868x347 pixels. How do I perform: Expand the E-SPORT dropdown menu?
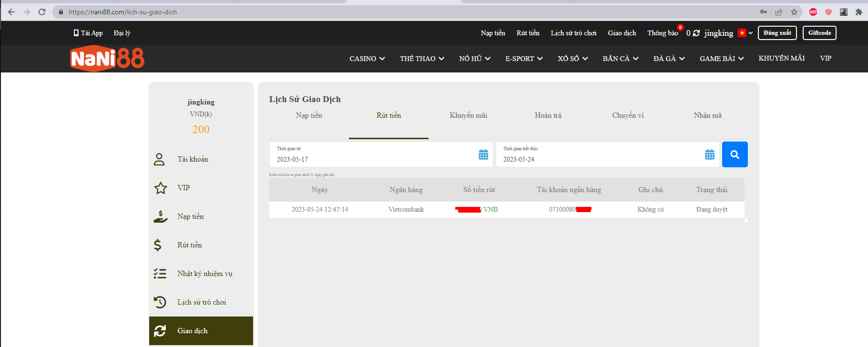(524, 59)
